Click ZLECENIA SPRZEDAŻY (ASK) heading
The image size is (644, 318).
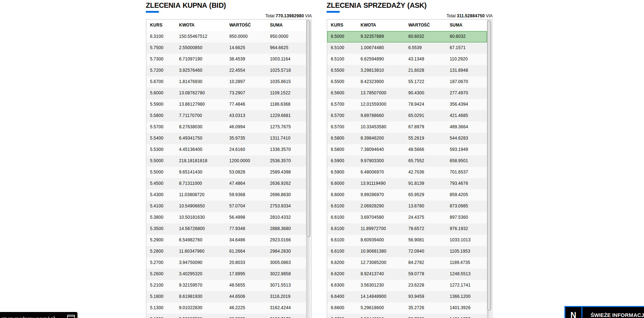tap(376, 5)
